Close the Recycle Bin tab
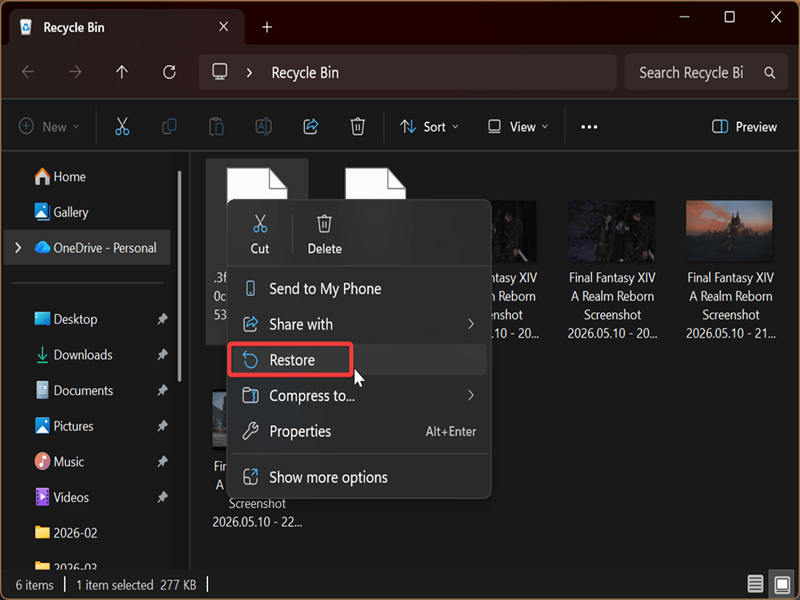The width and height of the screenshot is (800, 600). coord(223,27)
